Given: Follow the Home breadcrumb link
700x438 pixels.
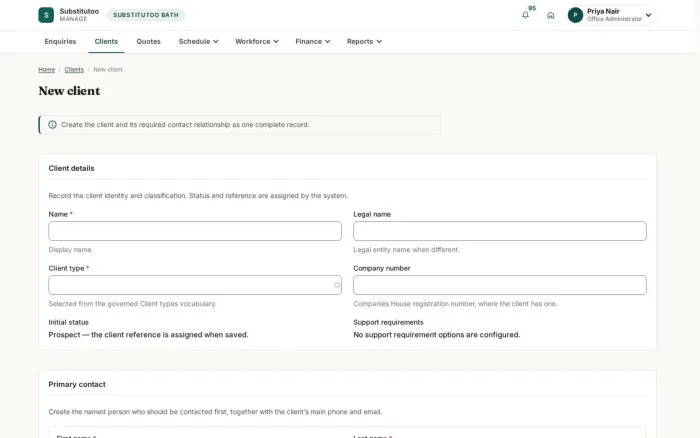Looking at the screenshot, I should coord(46,70).
